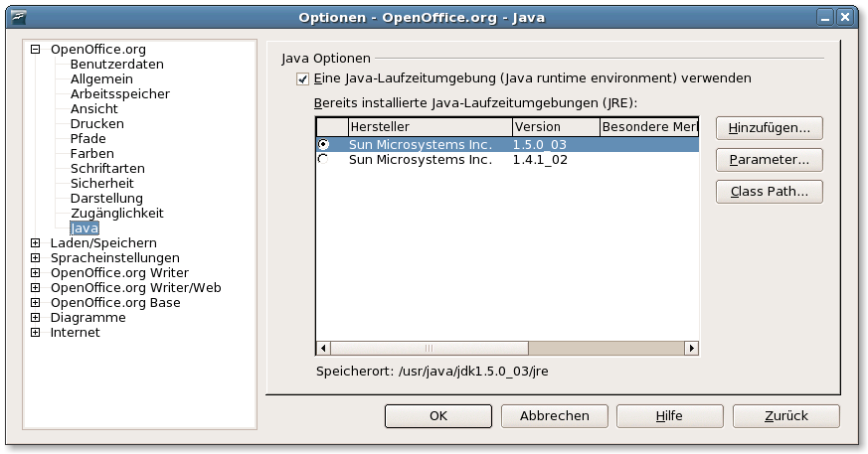Viewport: 868px width, 454px height.
Task: Click Sun Microsystems Inc. in the 1.4.1_02 row
Action: coord(421,160)
